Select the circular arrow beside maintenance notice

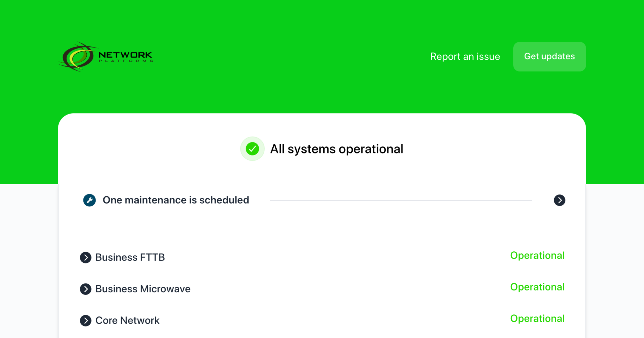[x=559, y=200]
